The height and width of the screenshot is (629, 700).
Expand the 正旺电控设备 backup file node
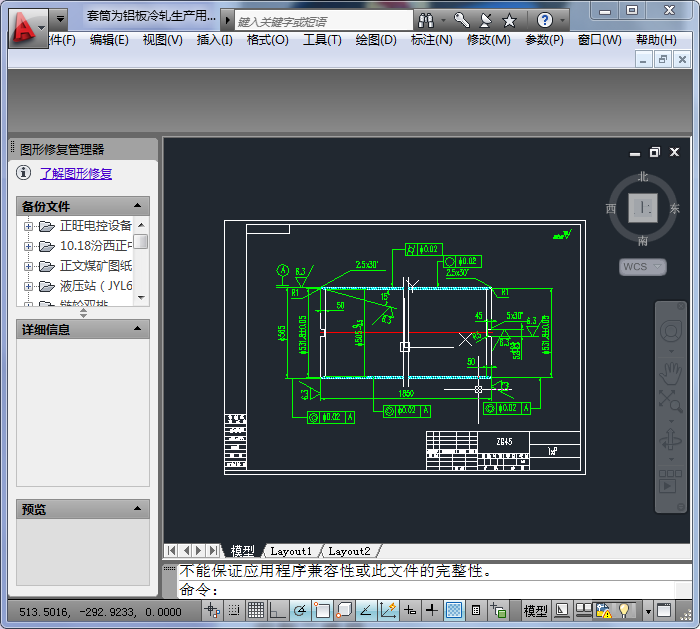coord(28,226)
